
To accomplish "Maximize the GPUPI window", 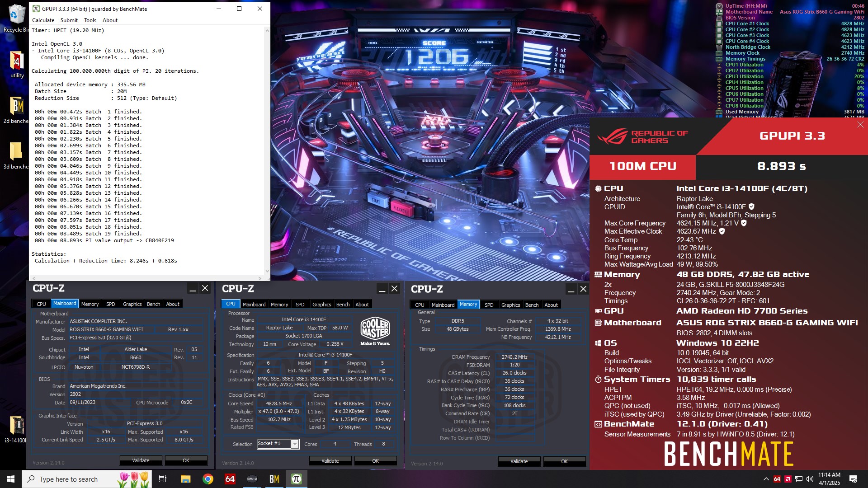I will click(x=239, y=9).
